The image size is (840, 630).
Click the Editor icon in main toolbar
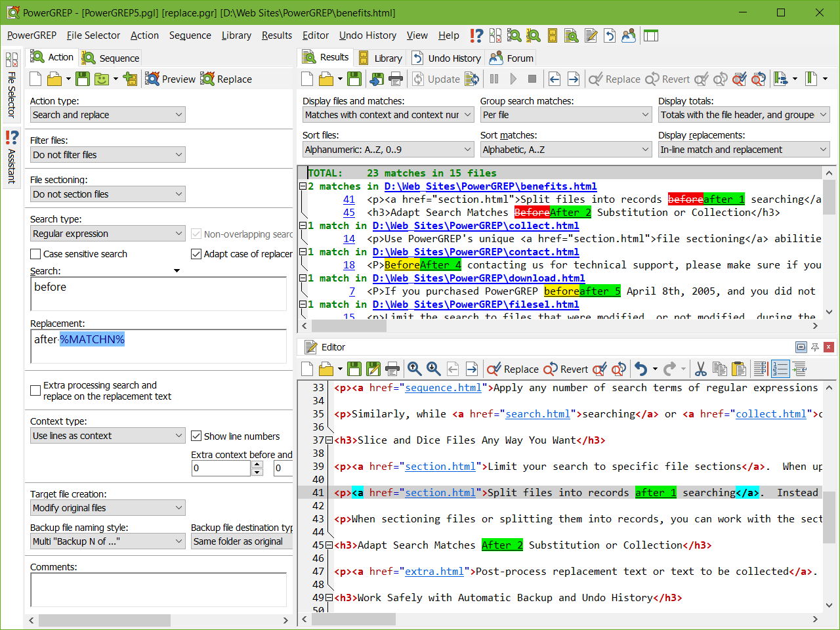[591, 35]
